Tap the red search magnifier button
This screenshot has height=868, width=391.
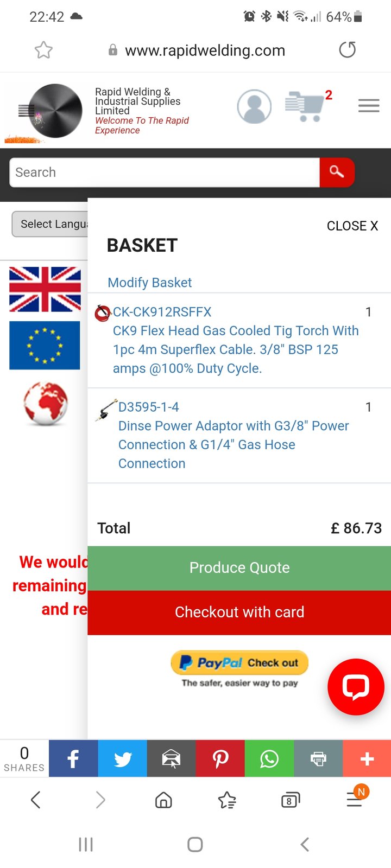click(x=337, y=173)
